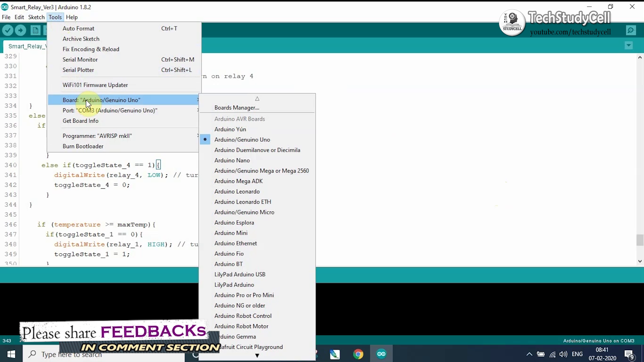Open the Help menu
Viewport: 644px width, 362px height.
pos(72,17)
